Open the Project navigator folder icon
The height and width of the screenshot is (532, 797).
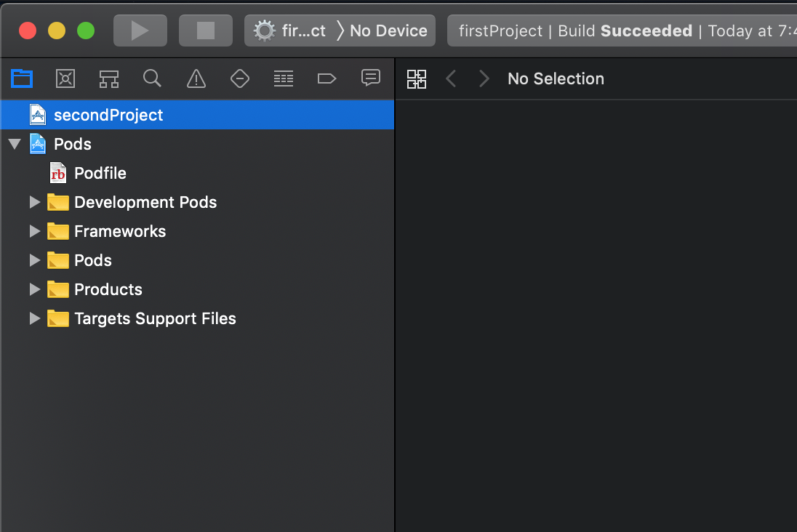point(22,78)
